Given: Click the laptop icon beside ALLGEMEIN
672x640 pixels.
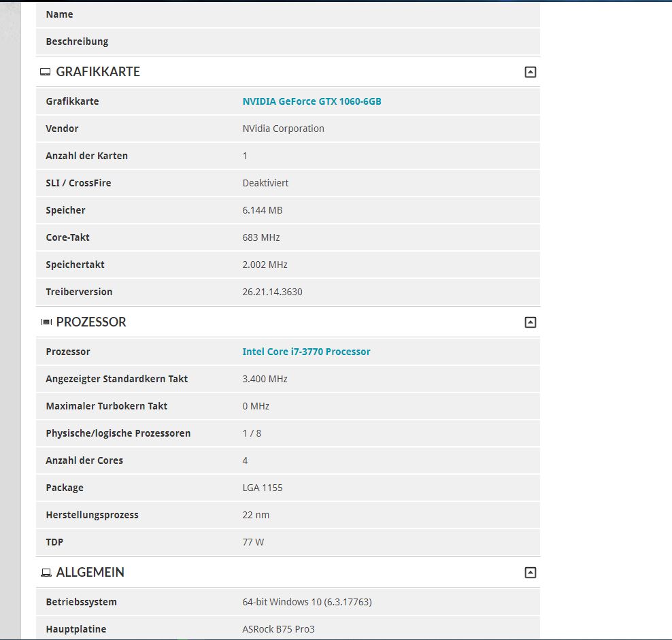Looking at the screenshot, I should point(46,573).
